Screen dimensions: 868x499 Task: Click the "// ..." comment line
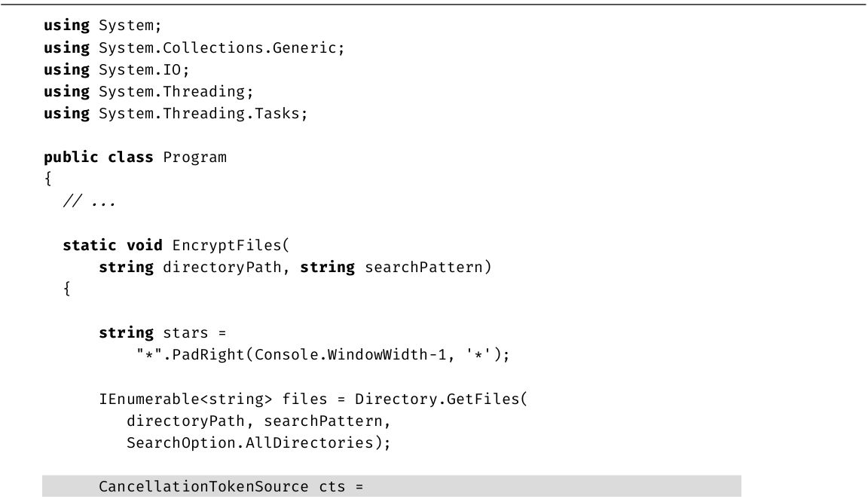click(x=89, y=201)
